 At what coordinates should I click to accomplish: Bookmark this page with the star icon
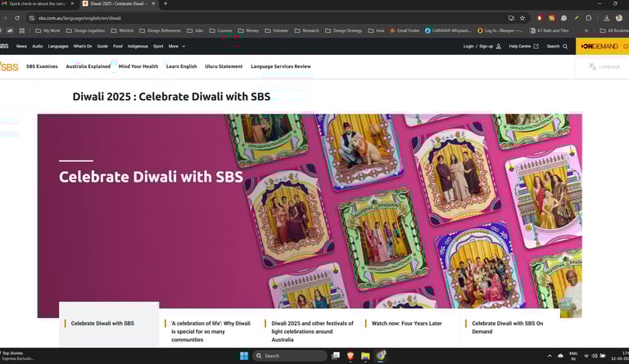tap(523, 18)
